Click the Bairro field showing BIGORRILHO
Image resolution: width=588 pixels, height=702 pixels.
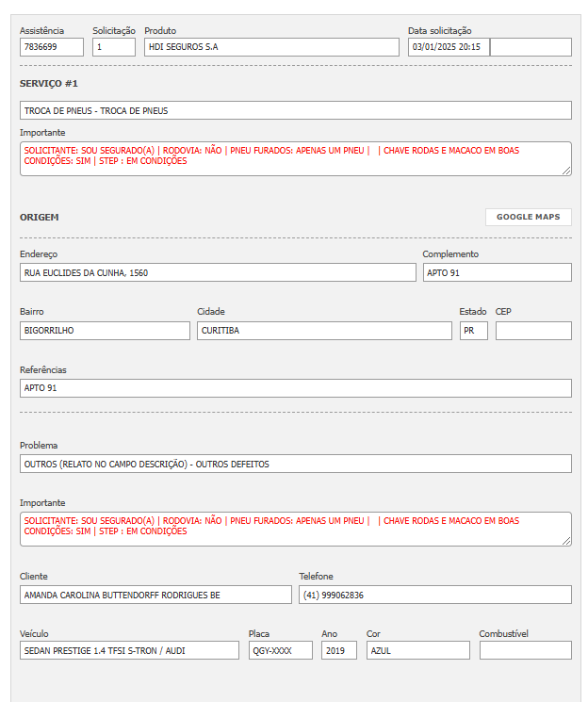click(x=105, y=331)
